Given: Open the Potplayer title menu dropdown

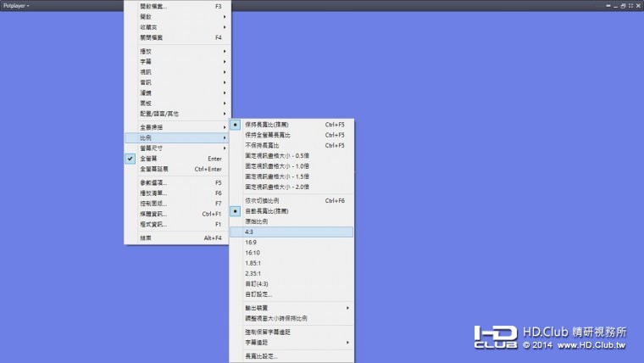Looking at the screenshot, I should (16, 6).
